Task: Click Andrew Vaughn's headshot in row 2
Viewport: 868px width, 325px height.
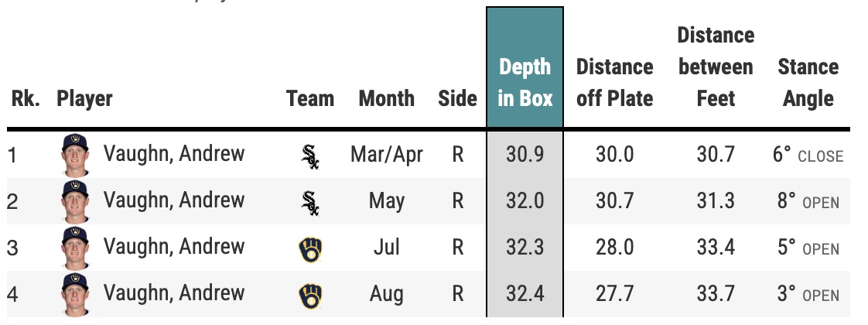Action: click(76, 200)
